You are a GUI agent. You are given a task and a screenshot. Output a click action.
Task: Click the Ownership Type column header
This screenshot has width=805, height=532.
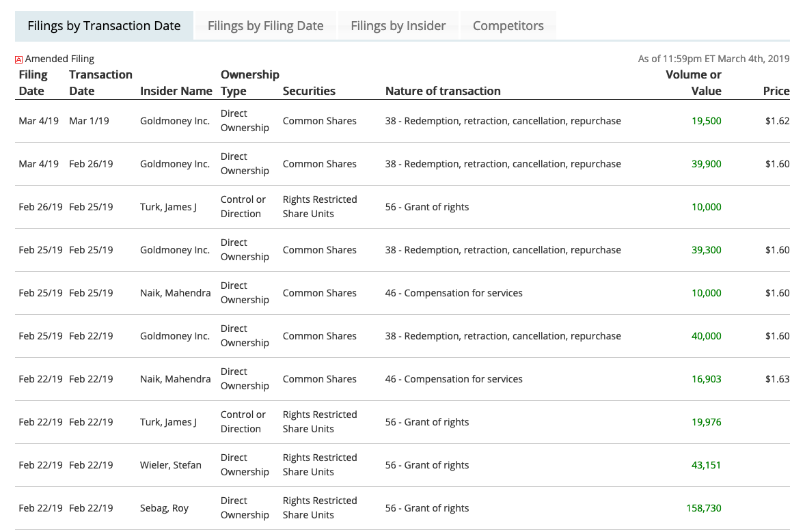(x=249, y=83)
